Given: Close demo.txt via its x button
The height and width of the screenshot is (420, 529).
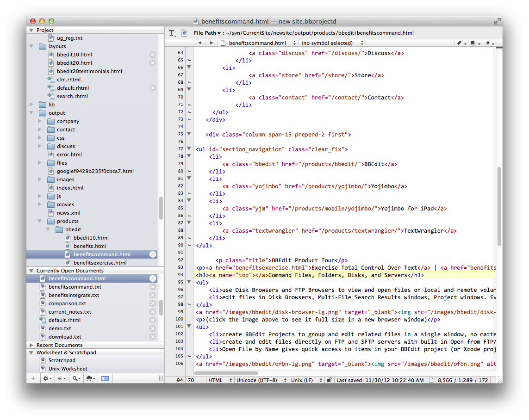Looking at the screenshot, I should [x=153, y=328].
